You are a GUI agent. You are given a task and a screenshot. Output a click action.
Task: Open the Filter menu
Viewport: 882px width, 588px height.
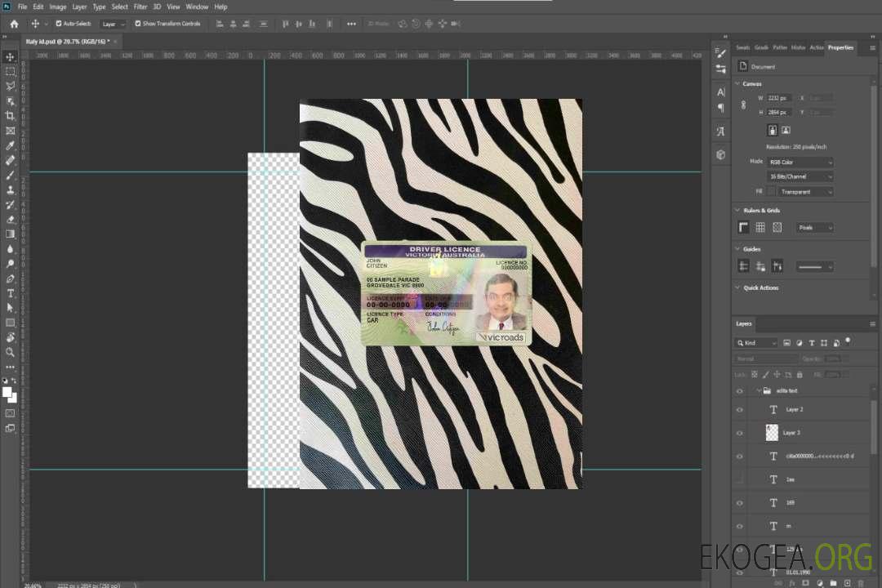click(140, 7)
